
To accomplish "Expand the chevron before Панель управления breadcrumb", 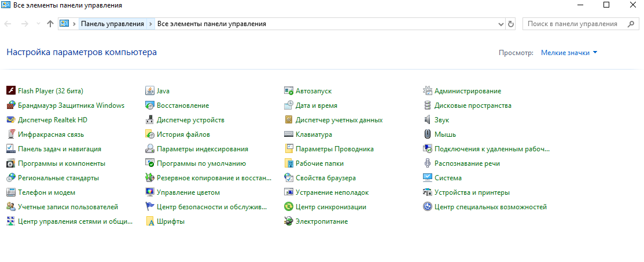I will [74, 24].
